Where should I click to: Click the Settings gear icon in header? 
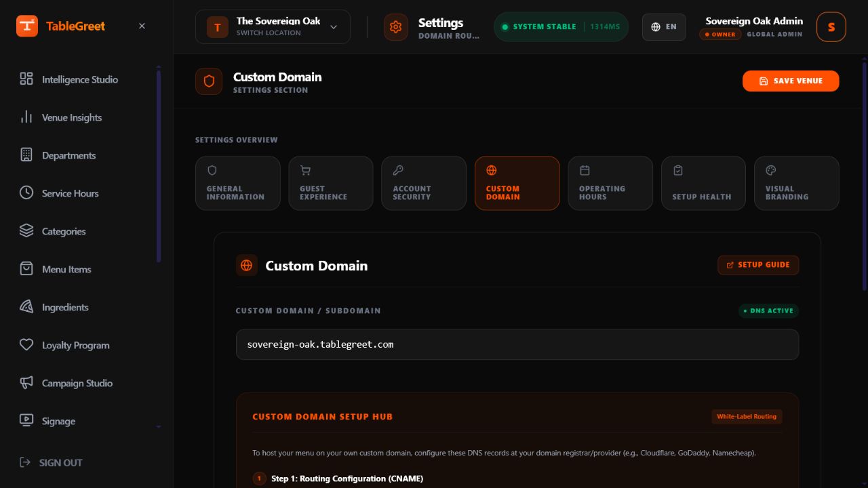[396, 27]
